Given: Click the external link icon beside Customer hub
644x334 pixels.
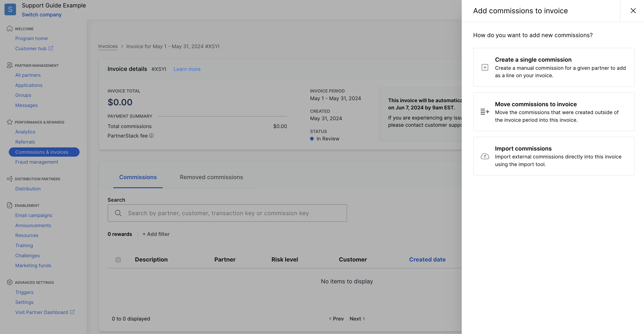Looking at the screenshot, I should pyautogui.click(x=51, y=48).
